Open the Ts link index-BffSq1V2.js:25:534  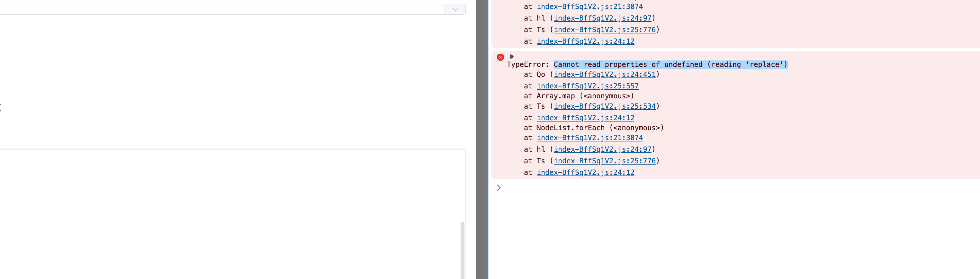(x=605, y=106)
